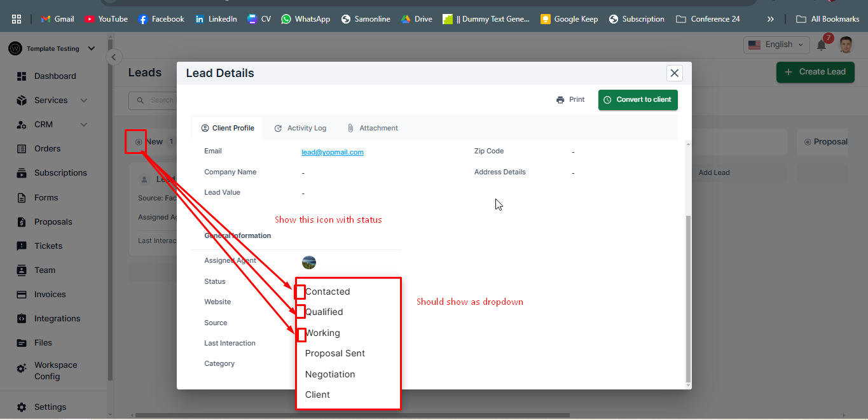Click the Lead Value label
The image size is (868, 420).
tap(222, 192)
